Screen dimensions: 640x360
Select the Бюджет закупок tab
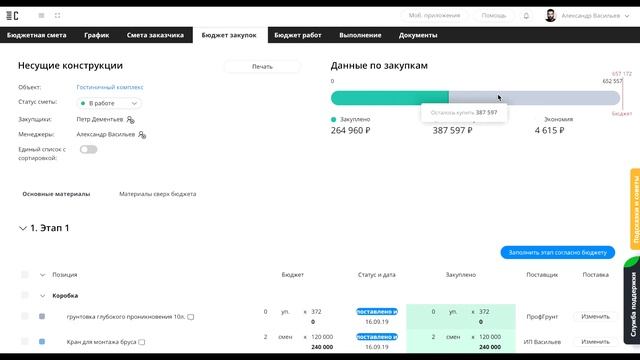229,35
